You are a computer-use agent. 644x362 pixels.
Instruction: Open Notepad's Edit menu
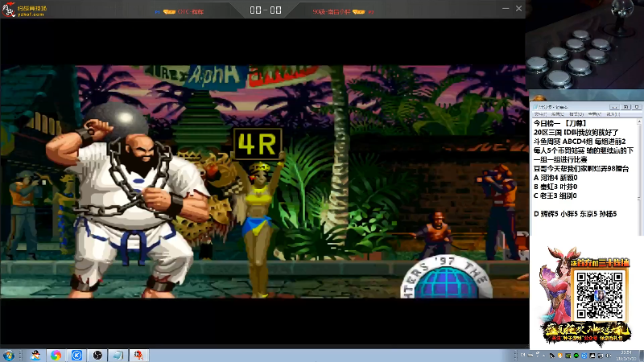(x=558, y=114)
